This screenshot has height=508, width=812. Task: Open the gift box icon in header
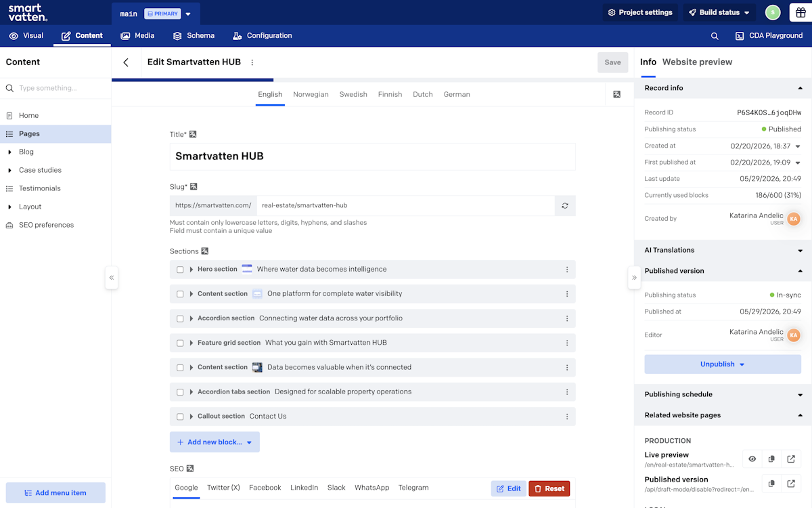tap(800, 12)
